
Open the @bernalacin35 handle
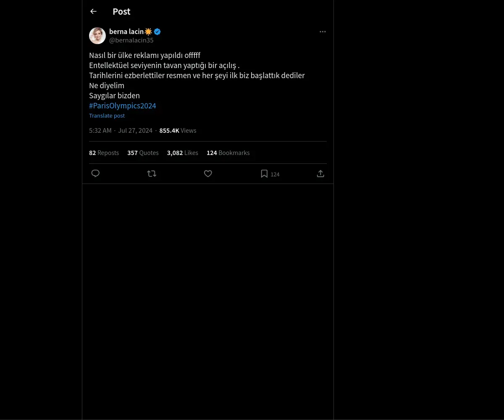tap(131, 40)
